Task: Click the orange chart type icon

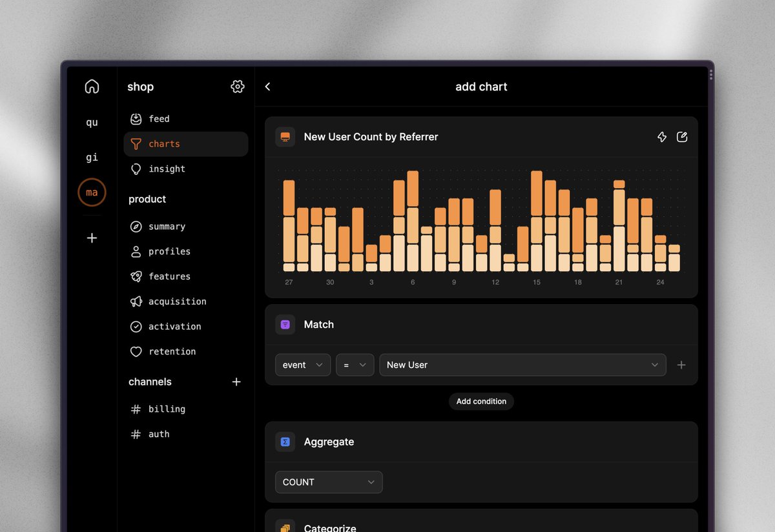Action: click(x=285, y=137)
